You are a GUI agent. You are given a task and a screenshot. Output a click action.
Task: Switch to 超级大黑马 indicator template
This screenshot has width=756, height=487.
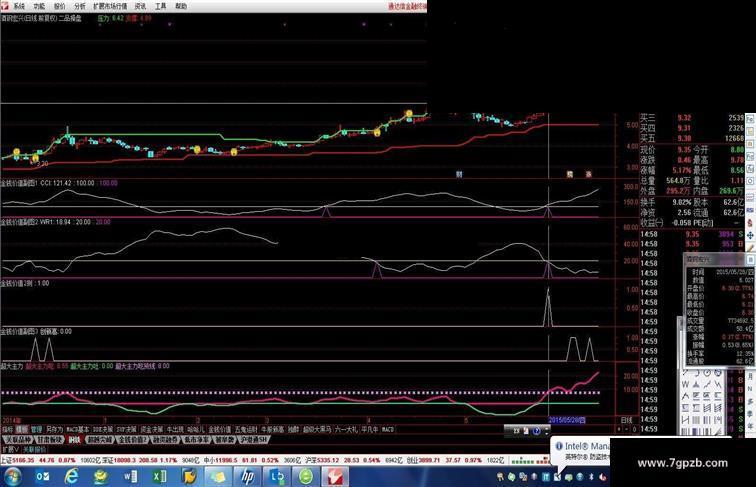[x=317, y=429]
